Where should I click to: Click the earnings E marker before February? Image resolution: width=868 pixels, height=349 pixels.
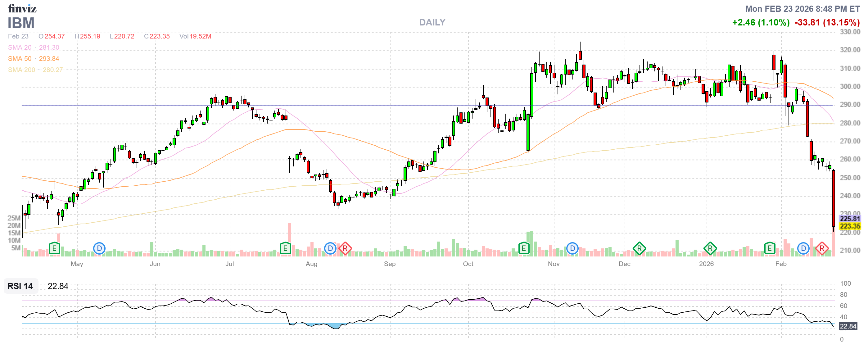click(770, 249)
